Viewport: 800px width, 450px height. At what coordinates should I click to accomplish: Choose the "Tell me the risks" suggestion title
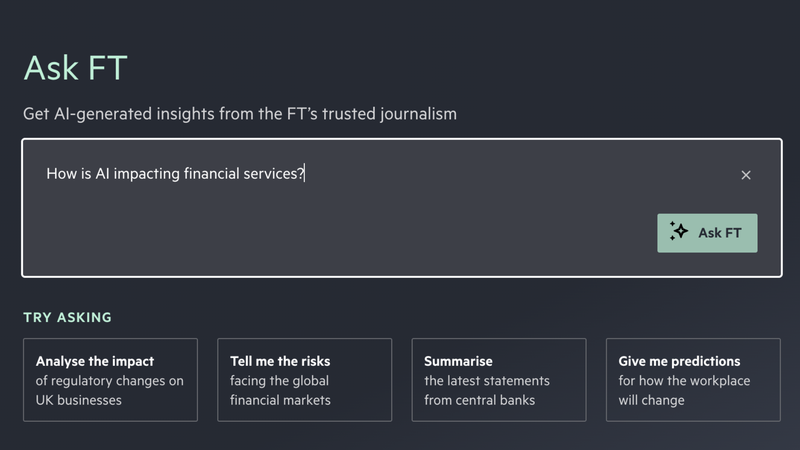tap(280, 361)
